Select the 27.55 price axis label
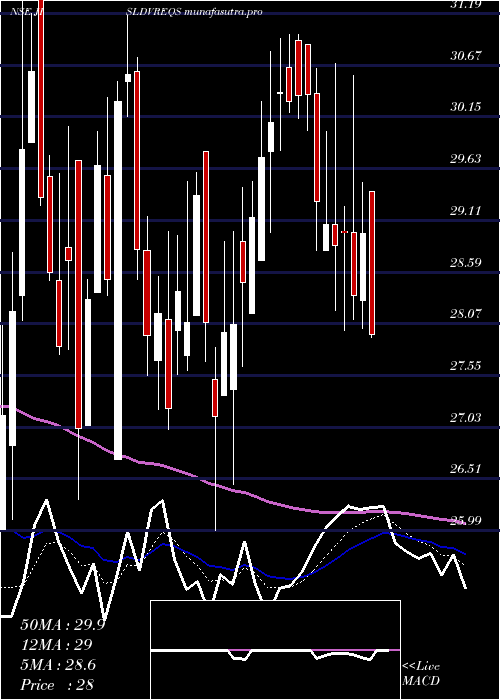The width and height of the screenshot is (500, 700). 467,366
